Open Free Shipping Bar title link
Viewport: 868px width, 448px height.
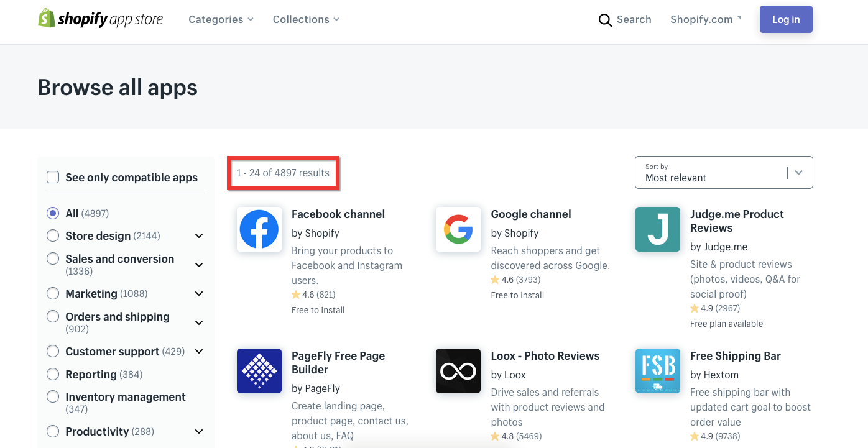point(736,356)
